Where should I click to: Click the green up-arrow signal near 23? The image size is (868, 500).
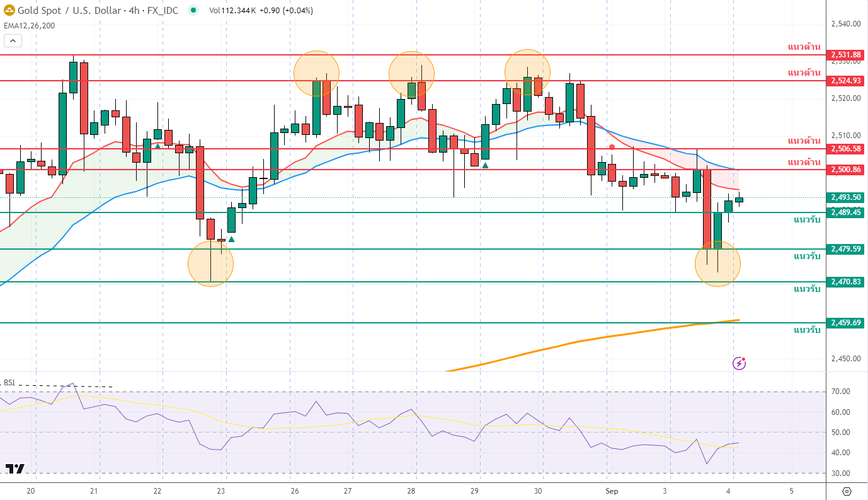232,239
